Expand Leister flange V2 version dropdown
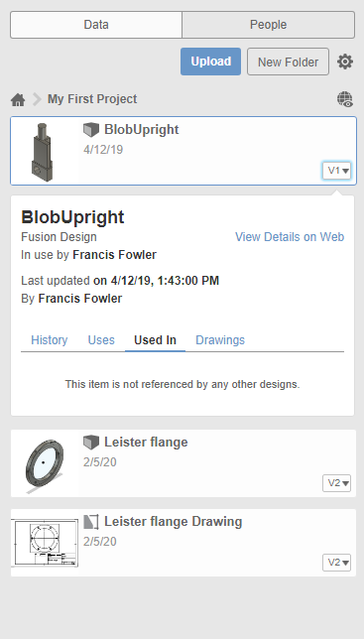This screenshot has height=639, width=364. click(x=336, y=483)
